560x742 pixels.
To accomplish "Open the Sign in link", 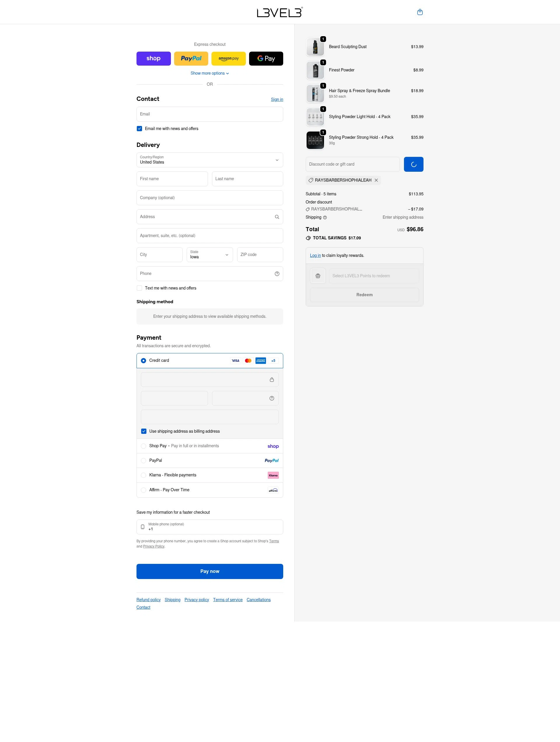I will (x=276, y=99).
